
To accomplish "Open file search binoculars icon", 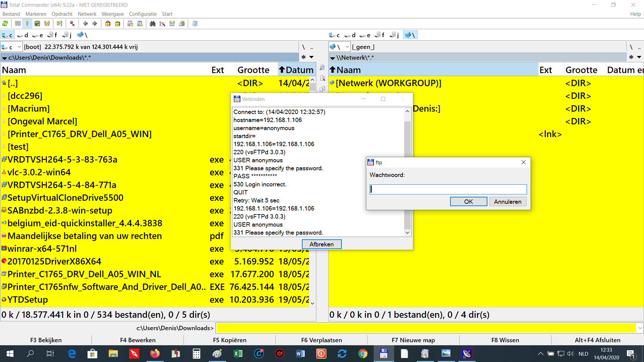I will tap(153, 23).
